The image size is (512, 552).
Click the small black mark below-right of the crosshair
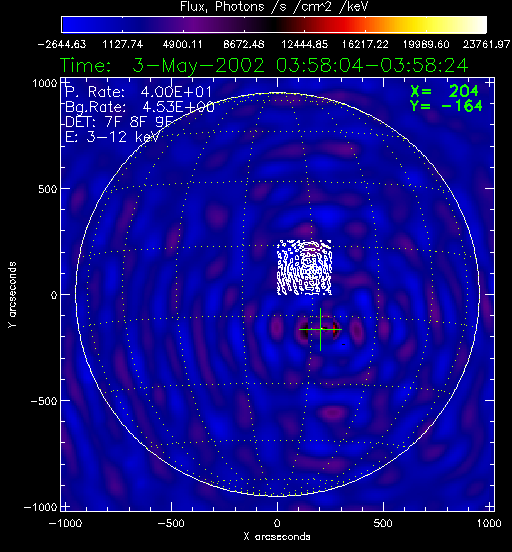coord(344,344)
